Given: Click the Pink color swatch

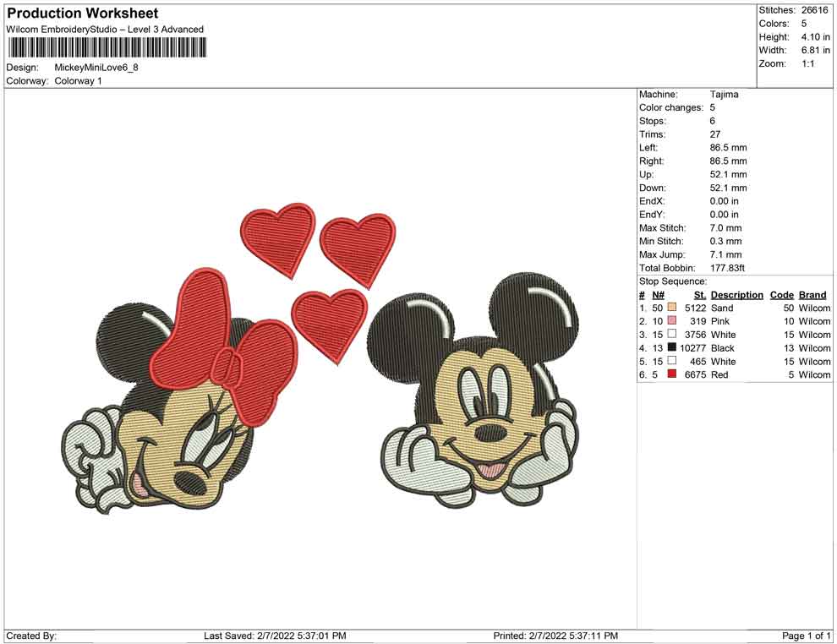Looking at the screenshot, I should pyautogui.click(x=672, y=320).
